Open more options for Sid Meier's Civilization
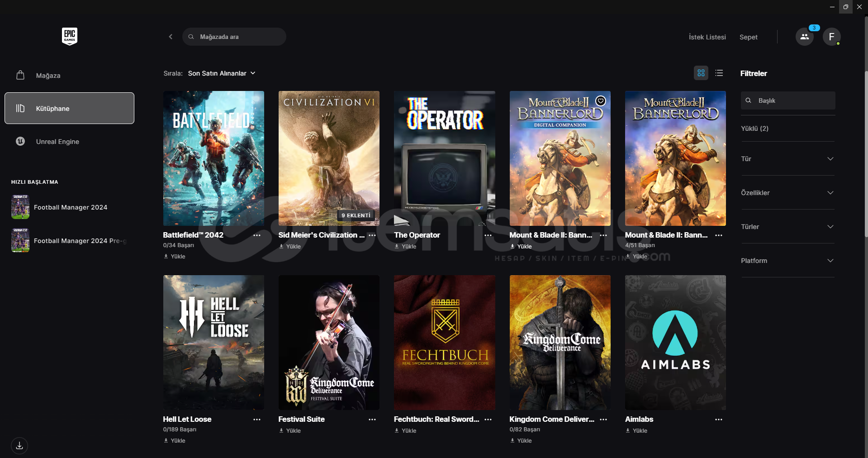 pyautogui.click(x=372, y=235)
